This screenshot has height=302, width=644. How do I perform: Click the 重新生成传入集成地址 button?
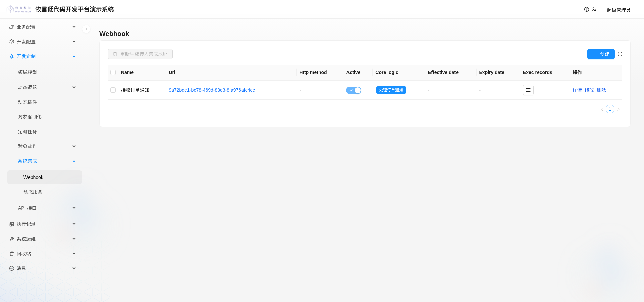[140, 54]
